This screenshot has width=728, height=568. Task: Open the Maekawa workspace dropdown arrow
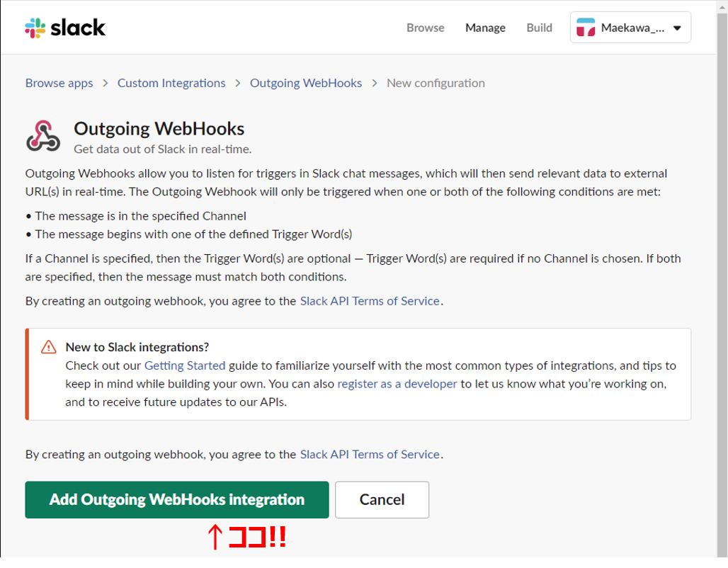click(x=678, y=28)
